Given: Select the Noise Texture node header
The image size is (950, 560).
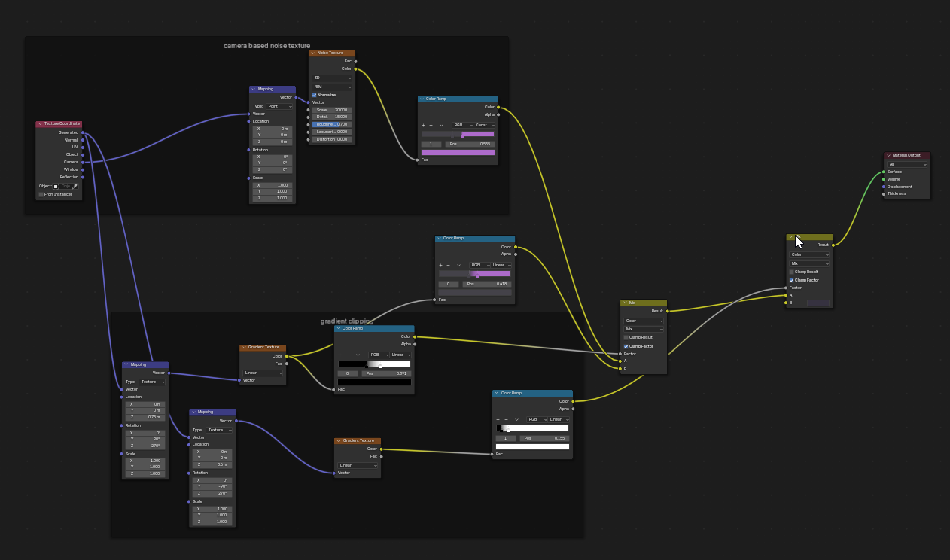Looking at the screenshot, I should point(332,53).
